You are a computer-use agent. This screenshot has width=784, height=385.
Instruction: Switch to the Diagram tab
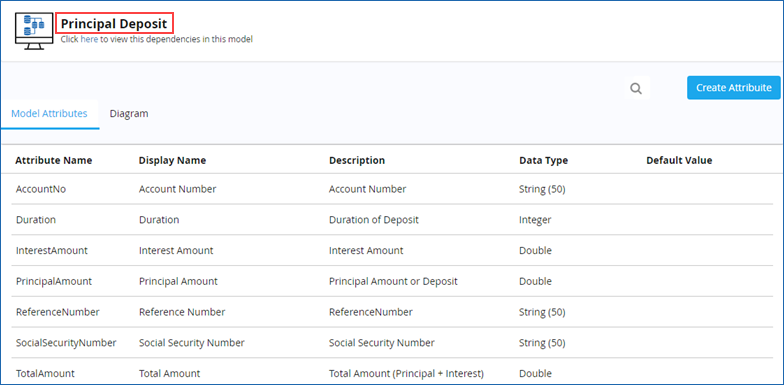pyautogui.click(x=129, y=114)
